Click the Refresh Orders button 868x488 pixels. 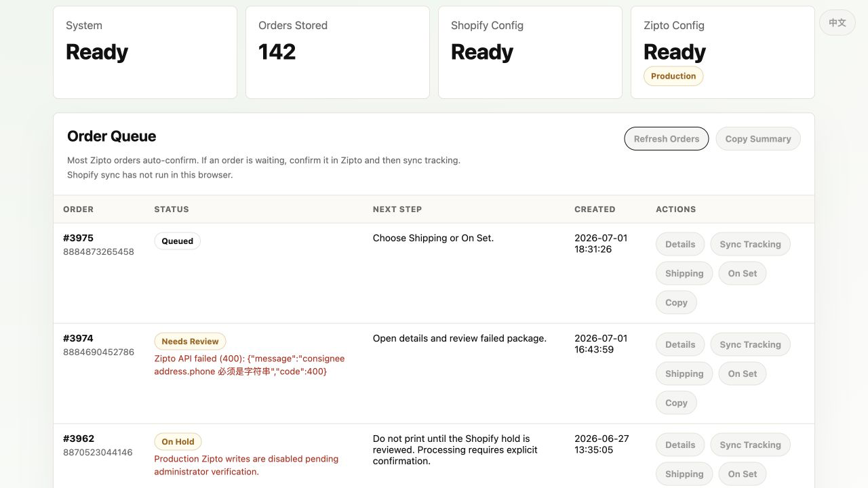pyautogui.click(x=666, y=139)
